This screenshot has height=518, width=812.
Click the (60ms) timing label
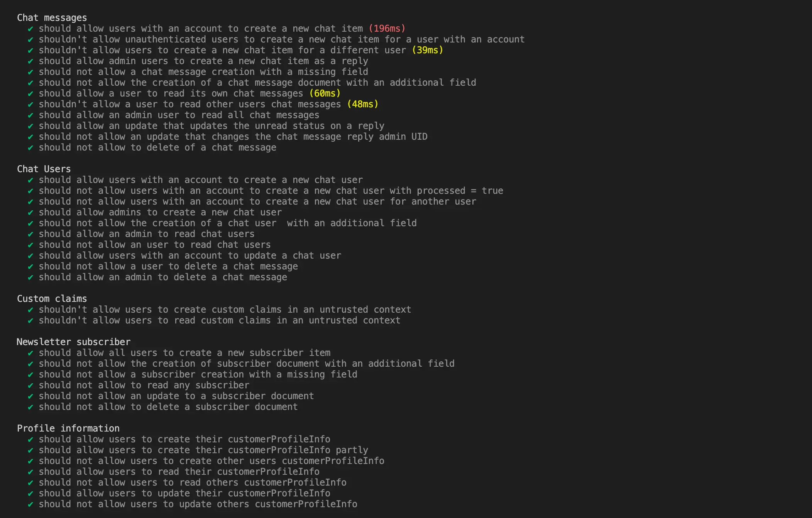coord(325,93)
